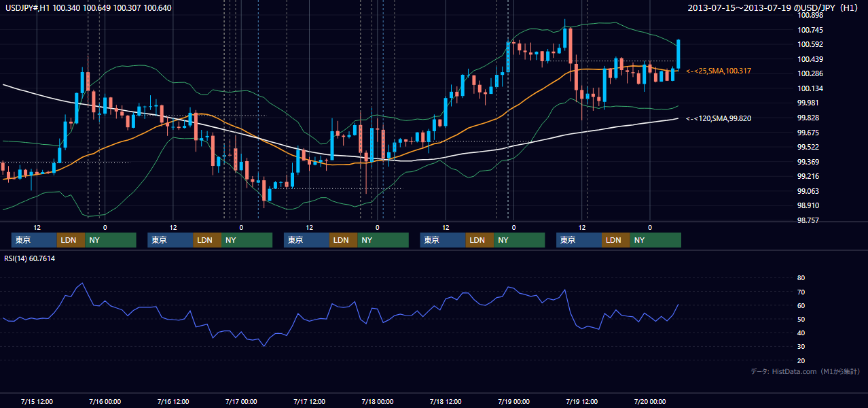868x408 pixels.
Task: Click price axis value 100.745
Action: pos(810,30)
